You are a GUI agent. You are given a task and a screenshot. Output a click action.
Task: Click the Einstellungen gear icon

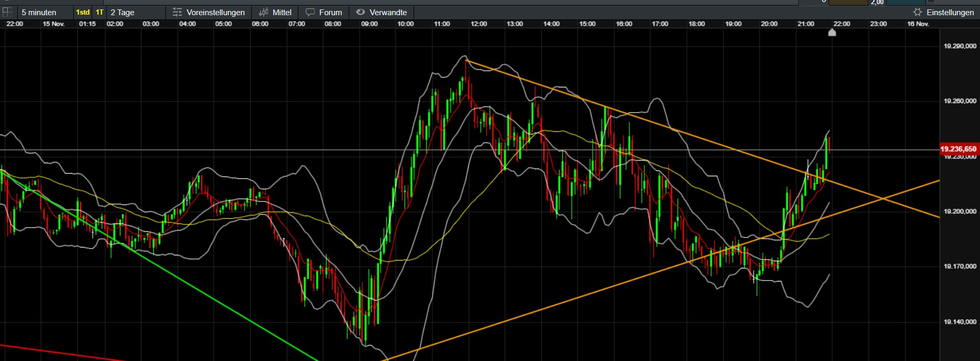click(x=918, y=12)
